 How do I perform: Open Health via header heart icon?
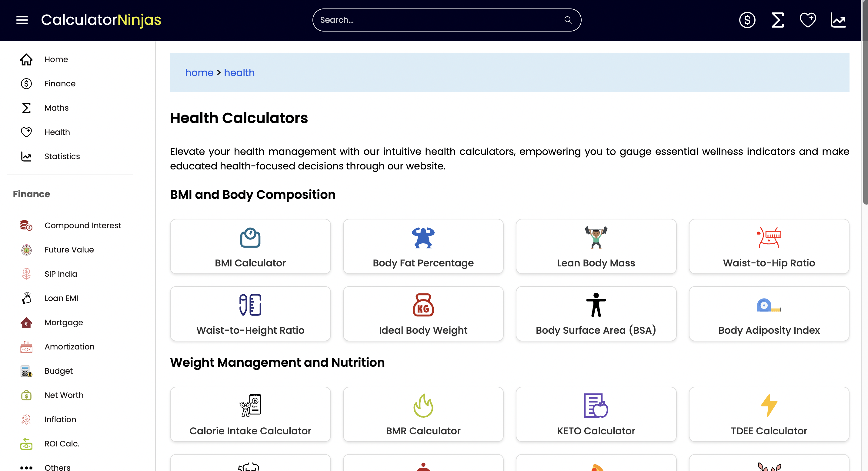tap(808, 20)
